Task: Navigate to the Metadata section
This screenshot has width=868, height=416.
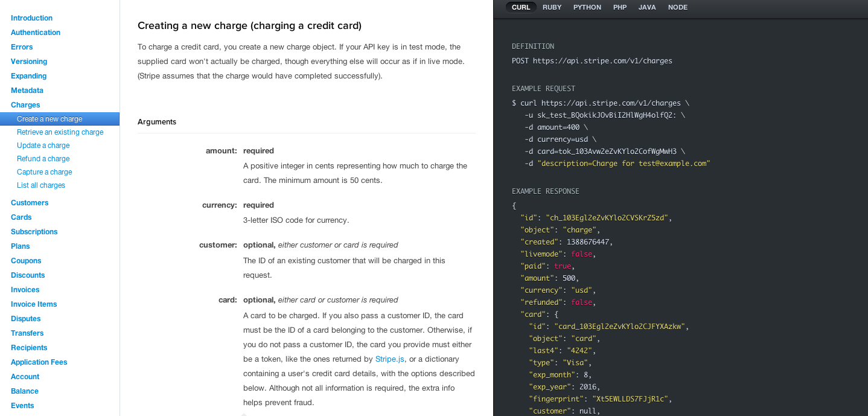Action: (27, 90)
